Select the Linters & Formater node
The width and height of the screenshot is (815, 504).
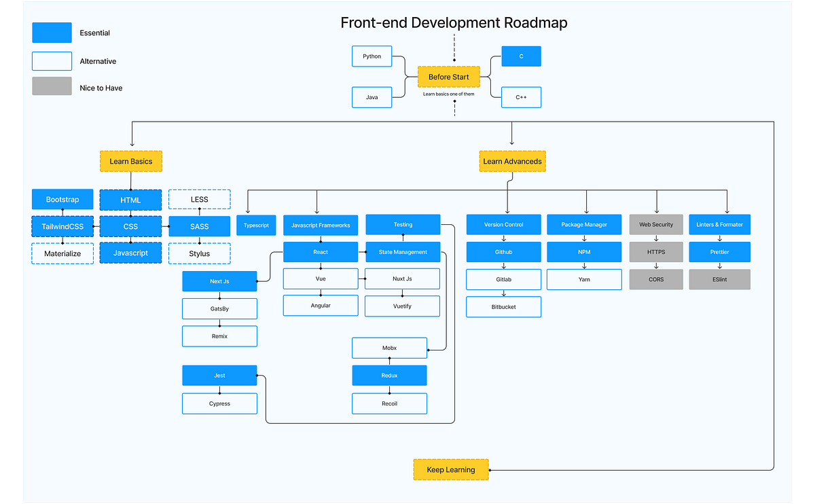[719, 224]
